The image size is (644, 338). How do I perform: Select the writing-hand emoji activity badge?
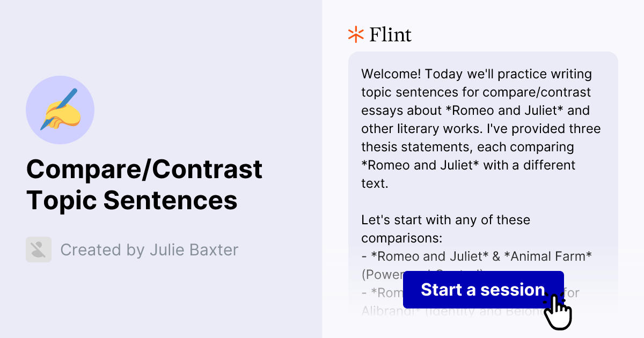[x=60, y=109]
